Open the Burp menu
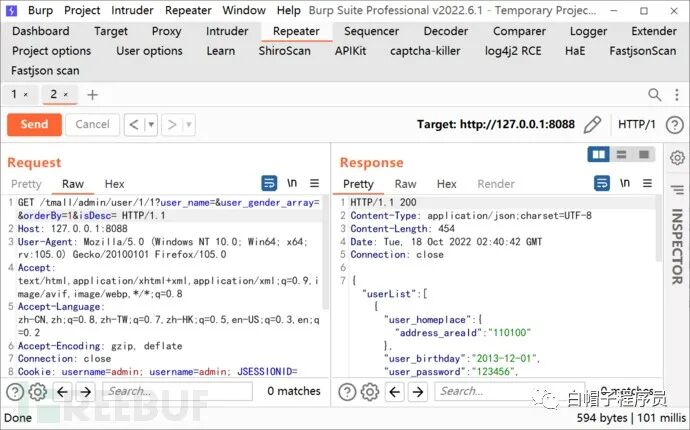This screenshot has height=430, width=690. [x=40, y=10]
